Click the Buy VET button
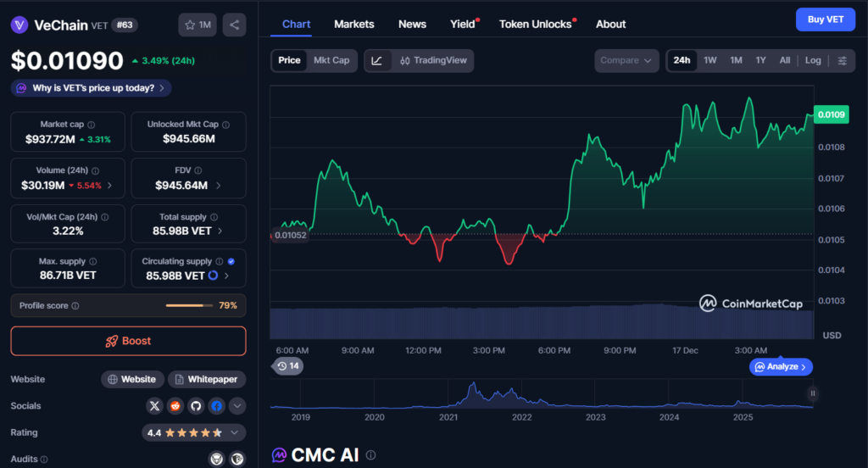 (x=826, y=19)
